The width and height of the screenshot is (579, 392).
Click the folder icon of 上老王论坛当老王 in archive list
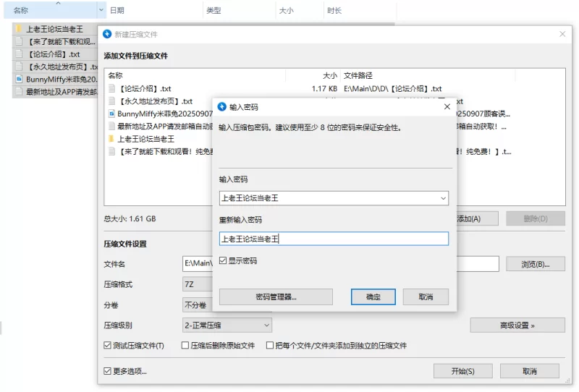coord(111,139)
